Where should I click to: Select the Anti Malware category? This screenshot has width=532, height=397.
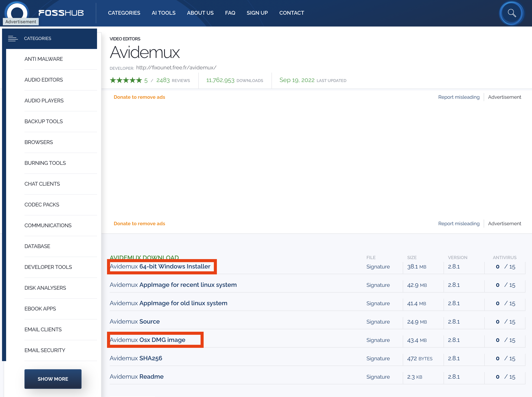coord(43,59)
